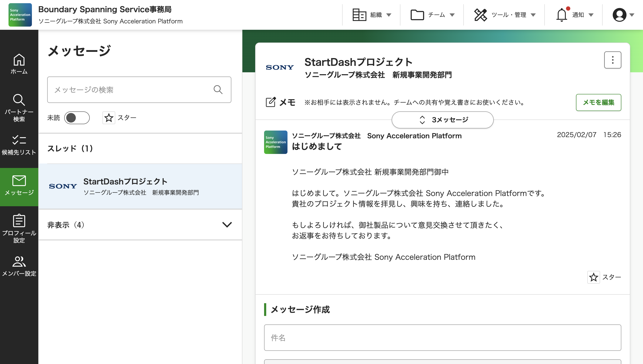Click the notification bell icon
Image resolution: width=643 pixels, height=364 pixels.
click(x=562, y=15)
